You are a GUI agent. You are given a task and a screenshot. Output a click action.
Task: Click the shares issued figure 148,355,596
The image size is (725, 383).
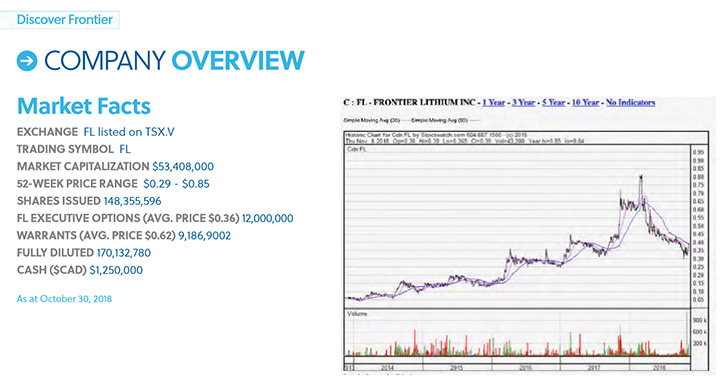pyautogui.click(x=132, y=201)
